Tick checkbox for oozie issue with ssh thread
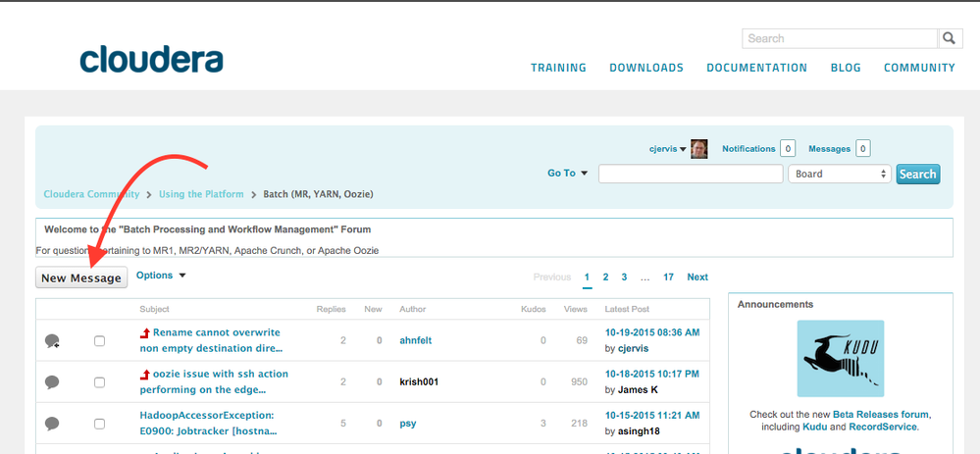This screenshot has width=980, height=454. 99,382
